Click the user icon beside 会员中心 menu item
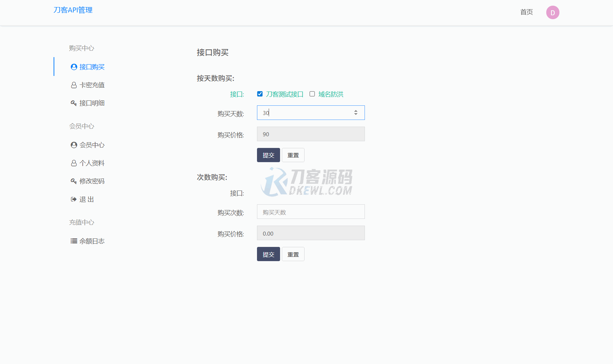 coord(74,145)
